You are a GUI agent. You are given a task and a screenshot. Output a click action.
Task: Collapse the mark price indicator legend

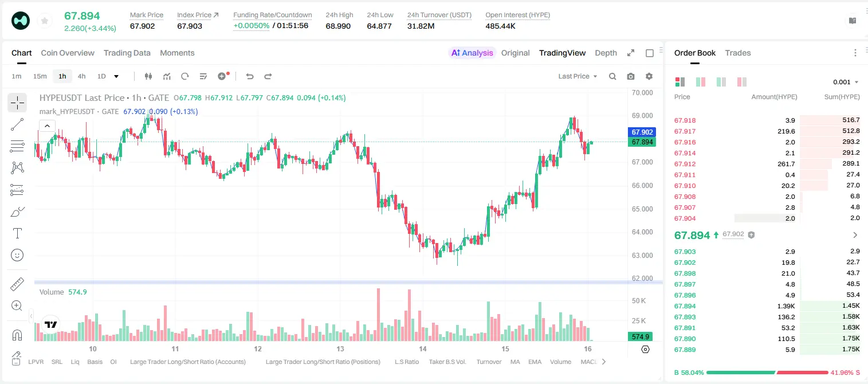click(47, 126)
